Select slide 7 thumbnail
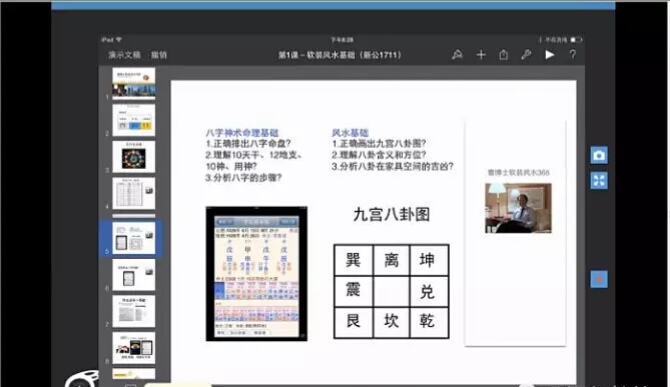 point(134,312)
